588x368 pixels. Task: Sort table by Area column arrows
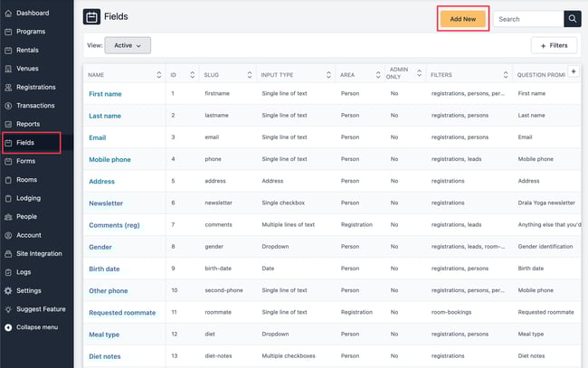pos(378,75)
